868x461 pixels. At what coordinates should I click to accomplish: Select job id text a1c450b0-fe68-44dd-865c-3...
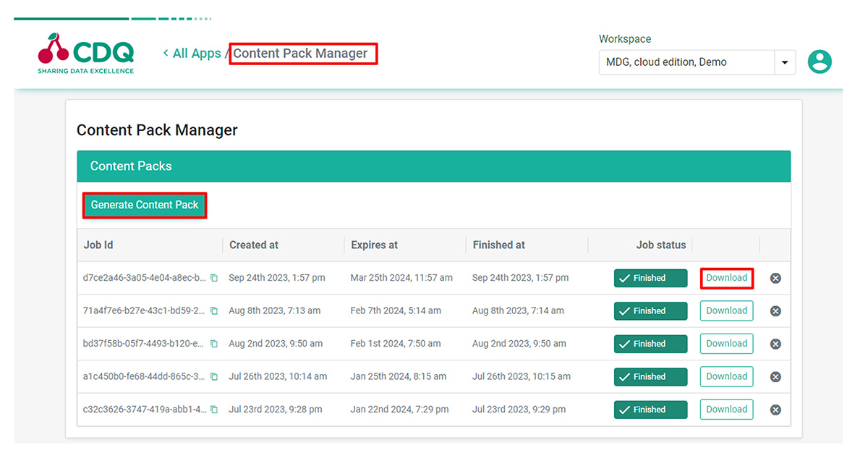point(145,377)
